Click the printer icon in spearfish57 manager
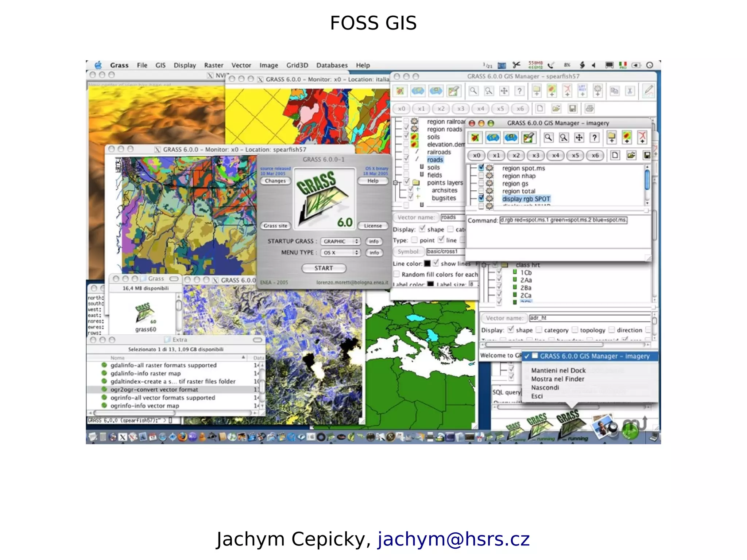 point(590,108)
